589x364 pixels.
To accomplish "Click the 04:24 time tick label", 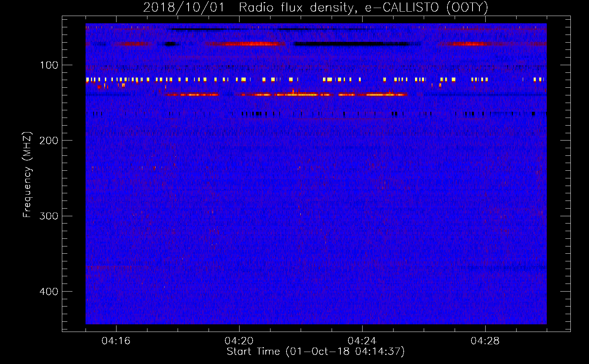I will [x=362, y=341].
